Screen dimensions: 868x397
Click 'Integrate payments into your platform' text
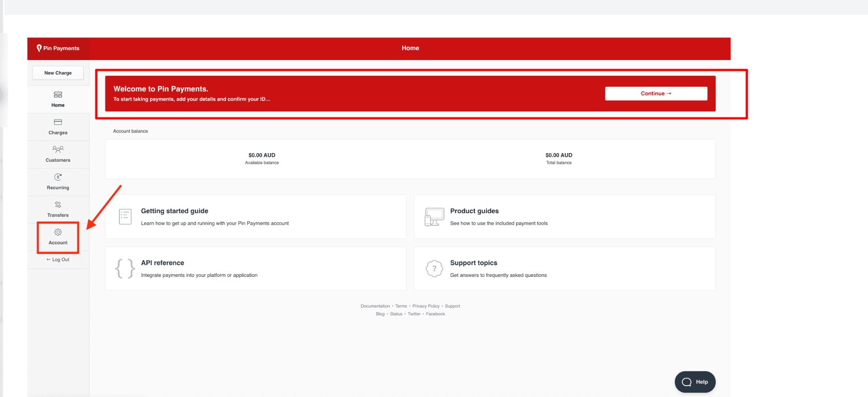coord(199,276)
